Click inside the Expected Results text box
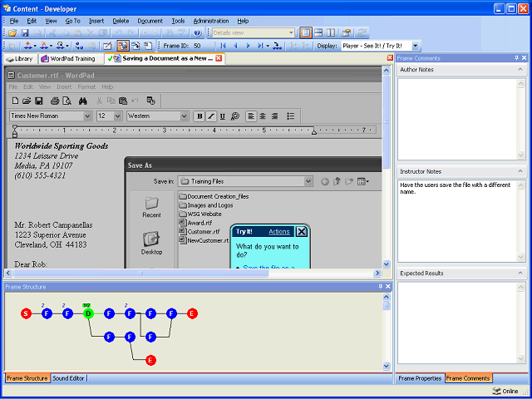532x399 pixels. click(x=457, y=323)
